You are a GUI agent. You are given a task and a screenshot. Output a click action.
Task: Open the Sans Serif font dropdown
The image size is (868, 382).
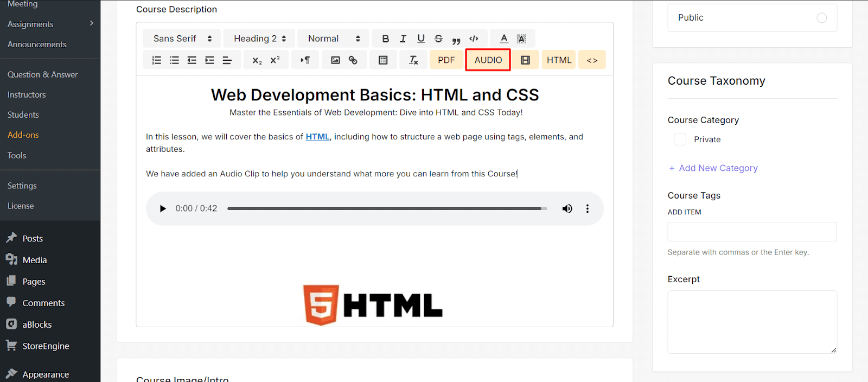[182, 39]
